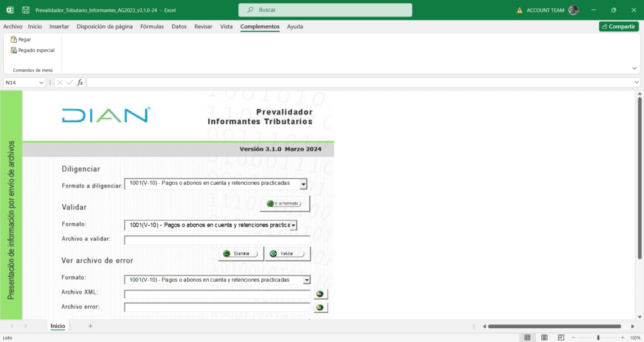Click next sheet navigation arrow
The image size is (644, 342).
[25, 326]
